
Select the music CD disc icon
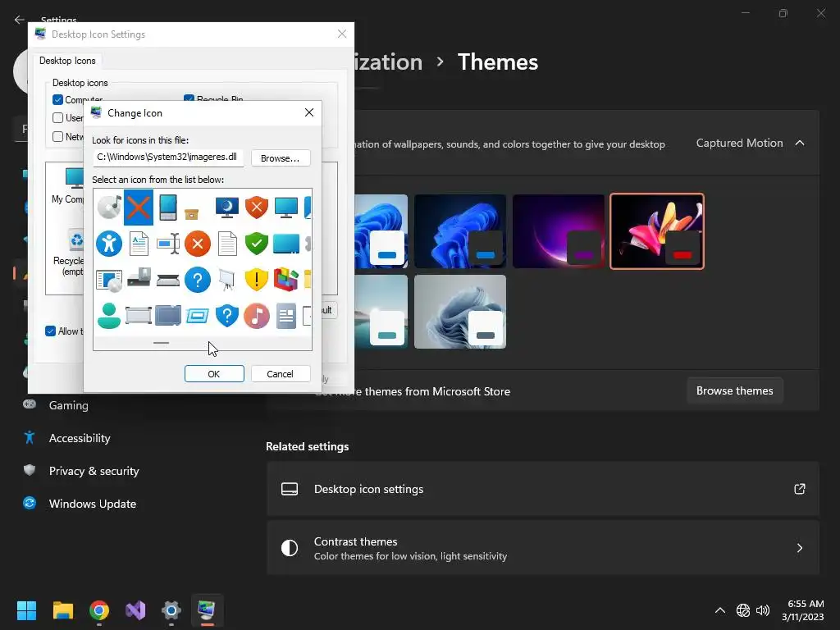click(x=109, y=208)
